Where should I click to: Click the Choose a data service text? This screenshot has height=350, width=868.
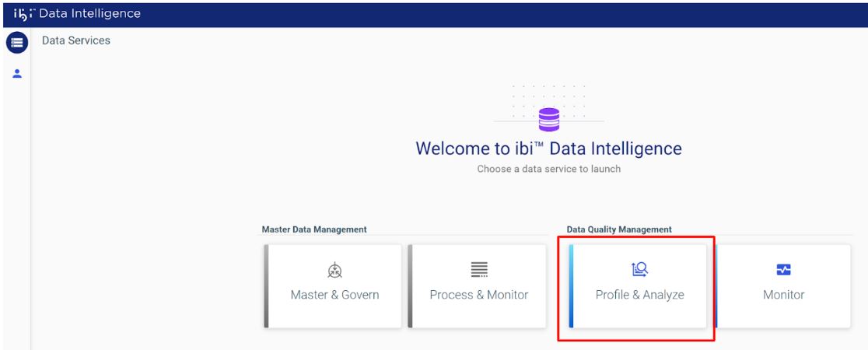[x=548, y=169]
